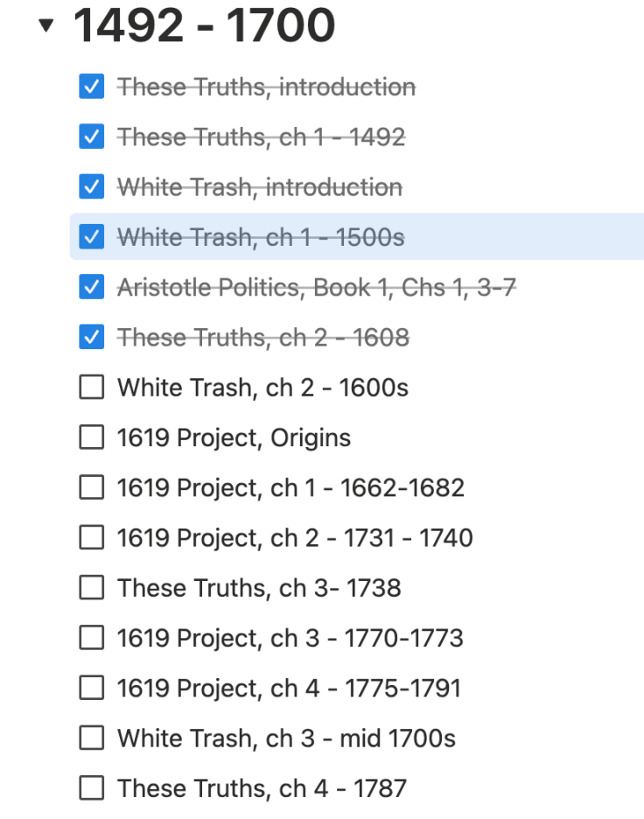Tick 1619 Project, ch 4 - 1775-1791 box
The height and width of the screenshot is (819, 644).
pos(92,689)
